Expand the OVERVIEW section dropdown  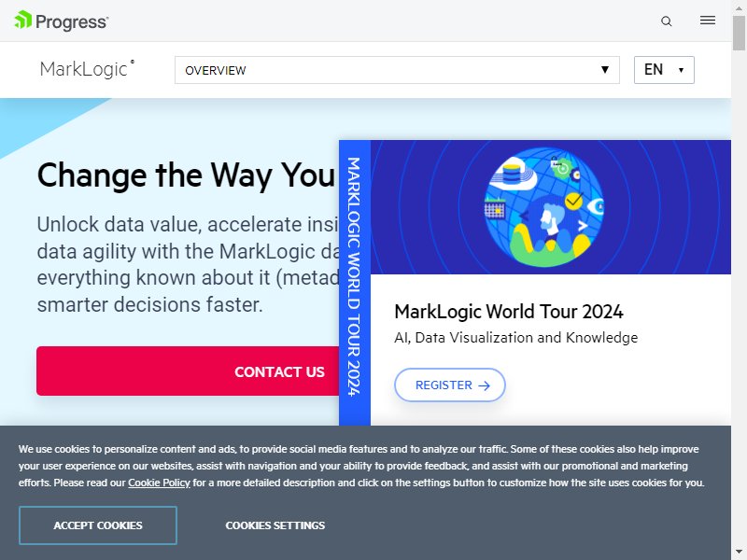397,70
